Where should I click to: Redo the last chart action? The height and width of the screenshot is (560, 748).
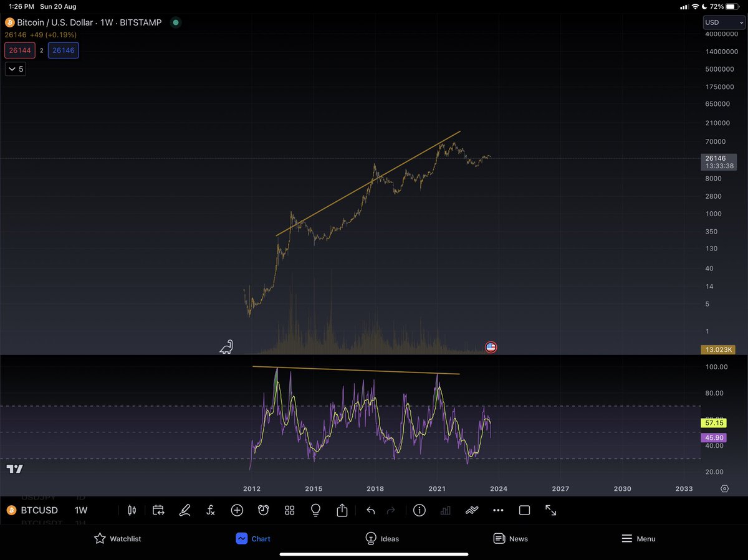tap(391, 510)
